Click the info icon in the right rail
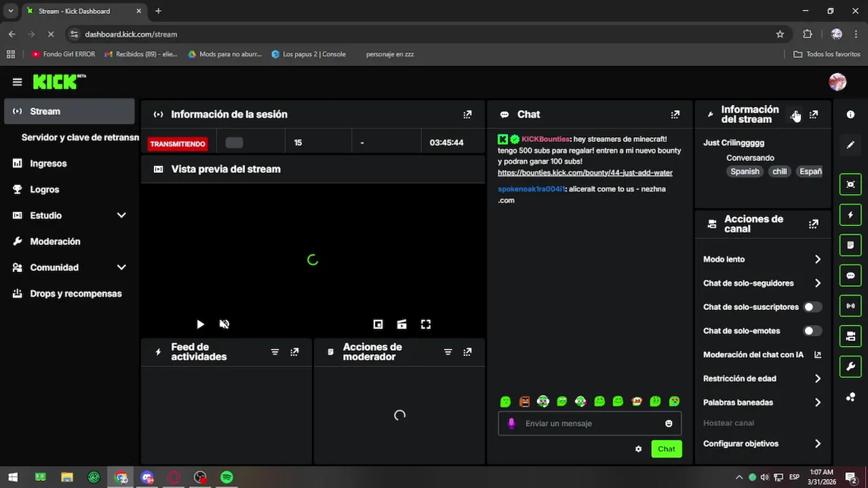The height and width of the screenshot is (488, 868). pos(850,115)
